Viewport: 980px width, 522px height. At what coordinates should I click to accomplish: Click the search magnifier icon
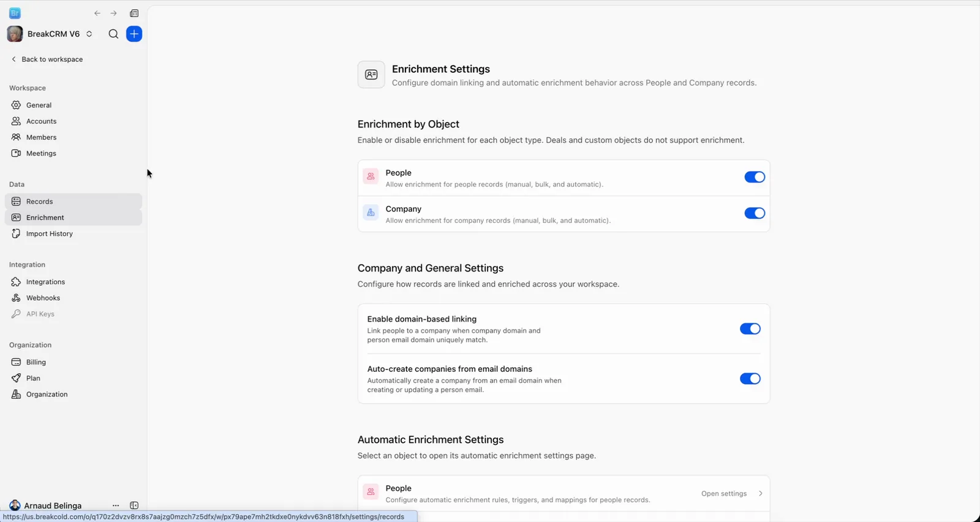113,34
